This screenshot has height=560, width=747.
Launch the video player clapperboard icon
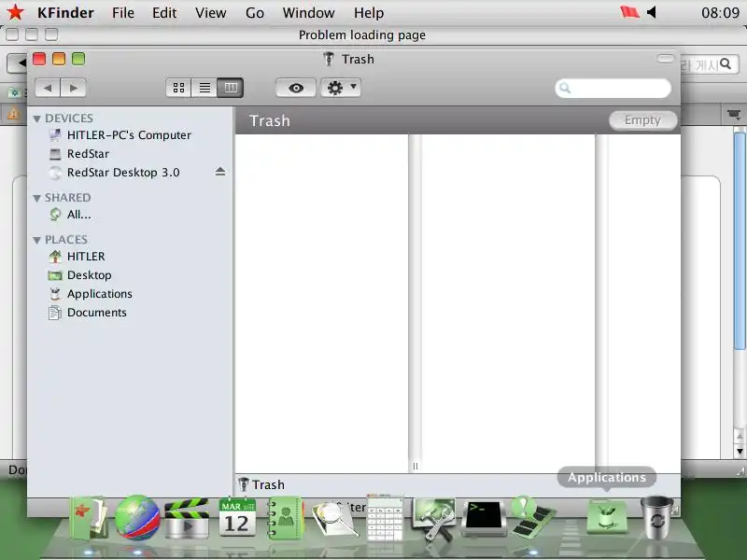(186, 518)
